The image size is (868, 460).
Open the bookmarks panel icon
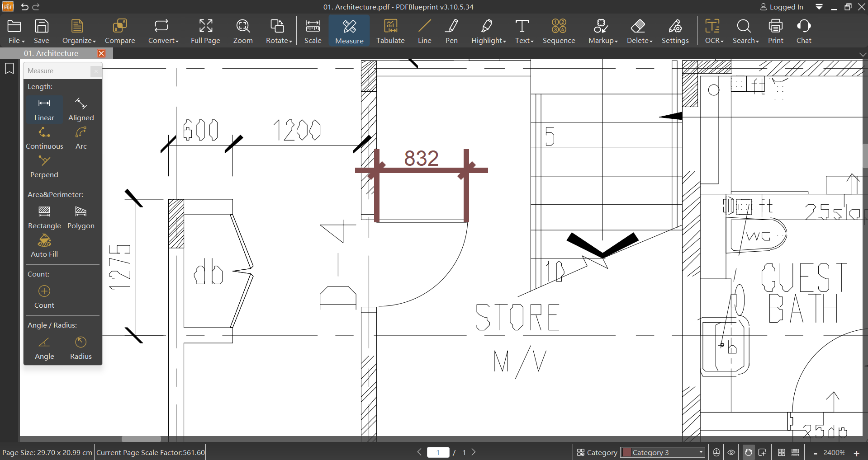(x=9, y=69)
